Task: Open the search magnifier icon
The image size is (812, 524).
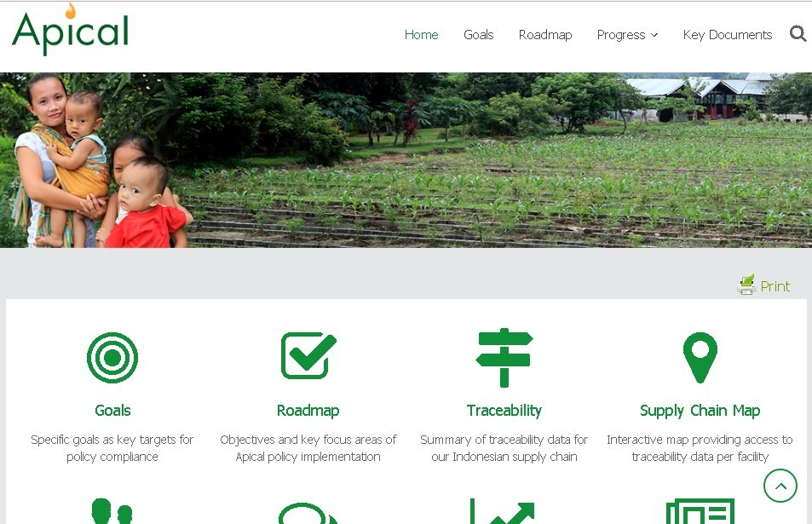Action: tap(798, 34)
